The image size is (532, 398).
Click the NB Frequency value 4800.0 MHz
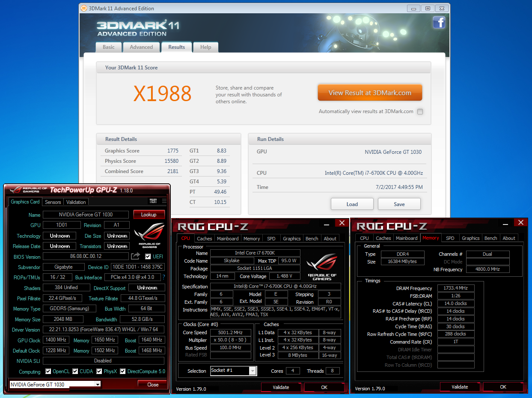tap(488, 269)
